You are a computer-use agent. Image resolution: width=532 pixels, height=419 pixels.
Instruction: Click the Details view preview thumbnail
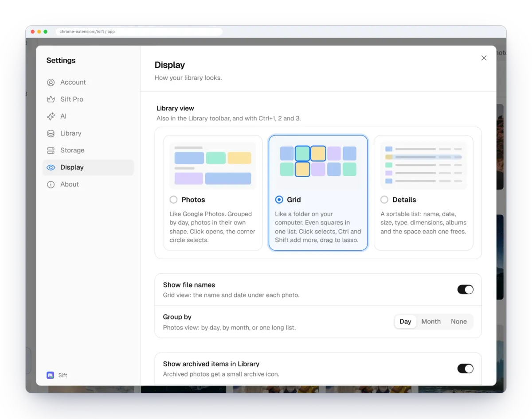coord(424,166)
